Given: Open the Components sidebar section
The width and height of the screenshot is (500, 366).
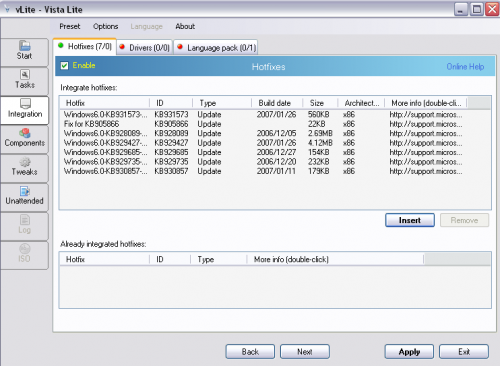Looking at the screenshot, I should click(24, 139).
